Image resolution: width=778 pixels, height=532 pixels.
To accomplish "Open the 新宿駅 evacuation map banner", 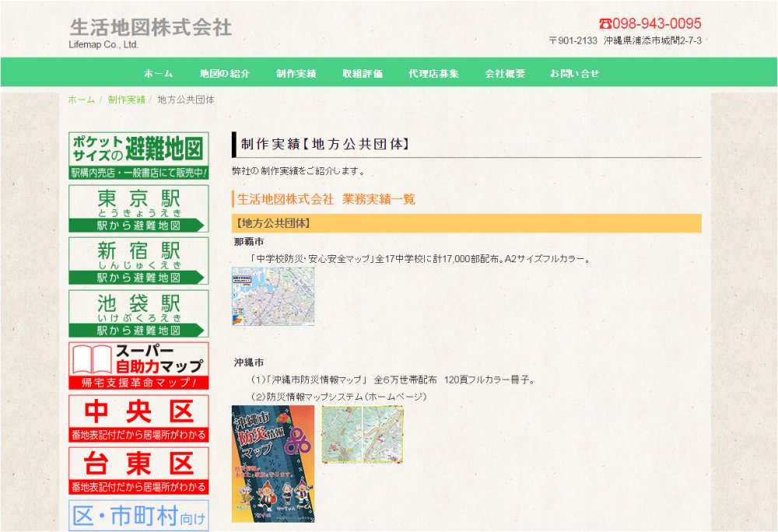I will coord(138,261).
